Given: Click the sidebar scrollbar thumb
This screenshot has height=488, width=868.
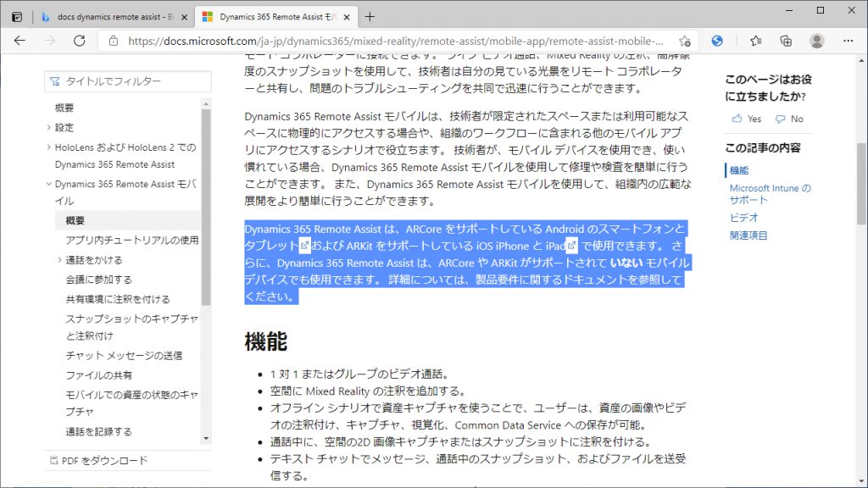Looking at the screenshot, I should [x=206, y=207].
